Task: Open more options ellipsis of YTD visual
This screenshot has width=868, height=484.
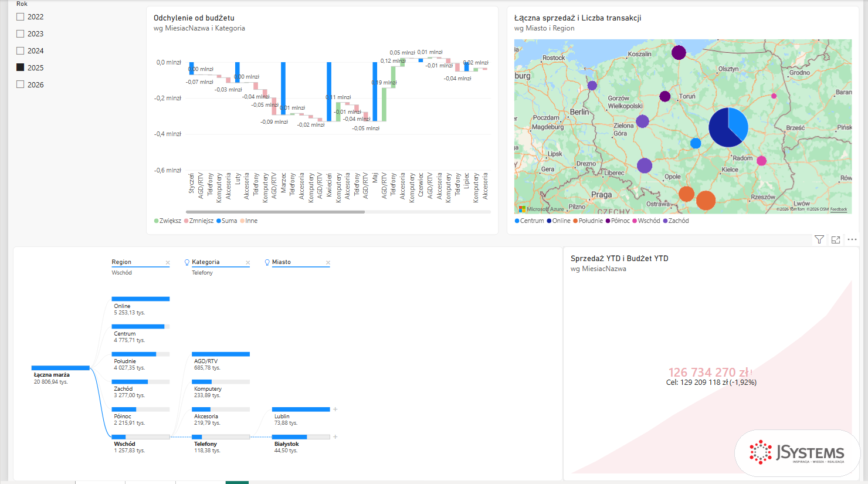Action: (852, 239)
